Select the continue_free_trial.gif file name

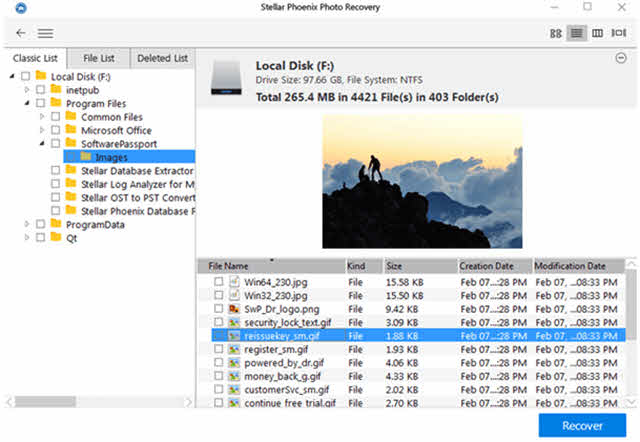[x=290, y=403]
